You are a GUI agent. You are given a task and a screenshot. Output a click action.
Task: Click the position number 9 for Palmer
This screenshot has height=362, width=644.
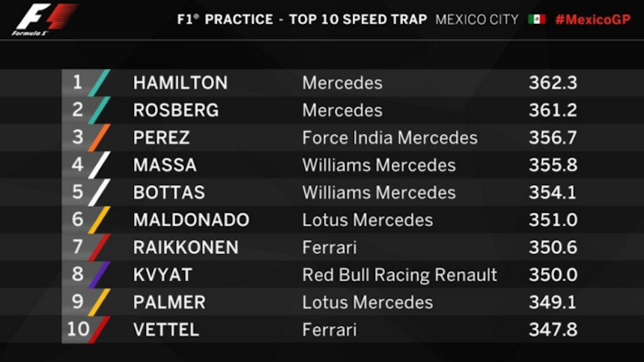pos(78,301)
